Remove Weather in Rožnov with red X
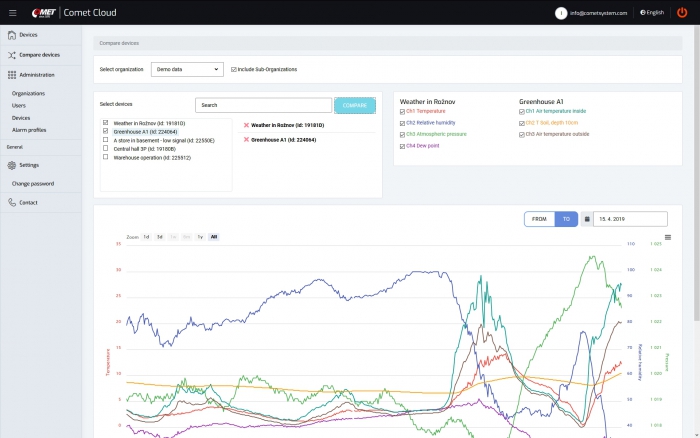Viewport: 700px width, 438px height. pos(246,125)
